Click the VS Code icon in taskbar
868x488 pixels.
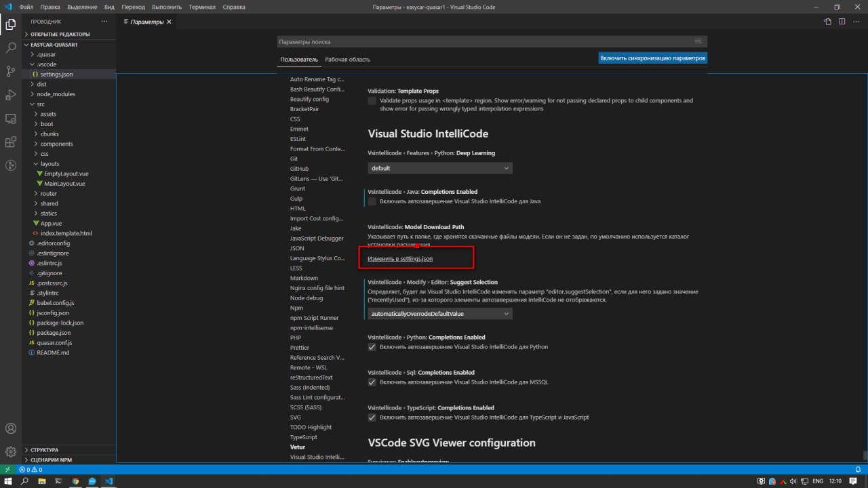tap(108, 481)
